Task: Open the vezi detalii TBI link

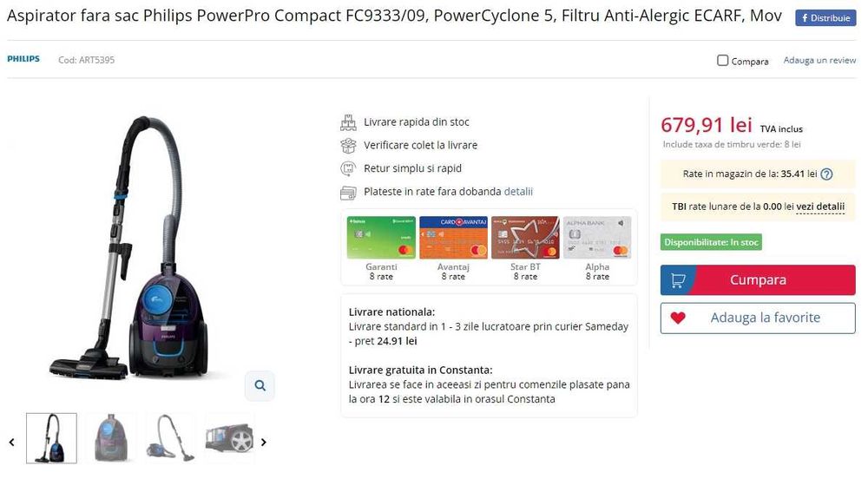Action: [820, 207]
